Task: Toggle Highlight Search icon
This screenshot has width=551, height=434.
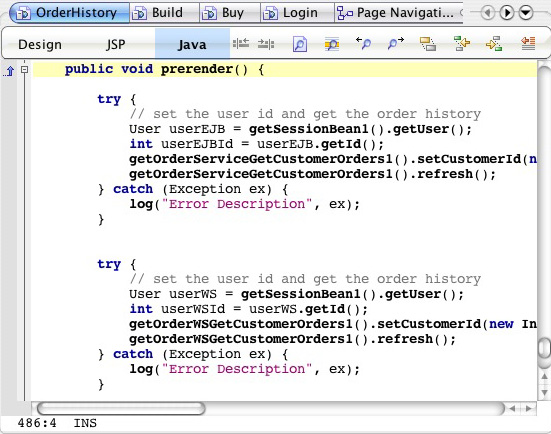Action: coord(331,44)
